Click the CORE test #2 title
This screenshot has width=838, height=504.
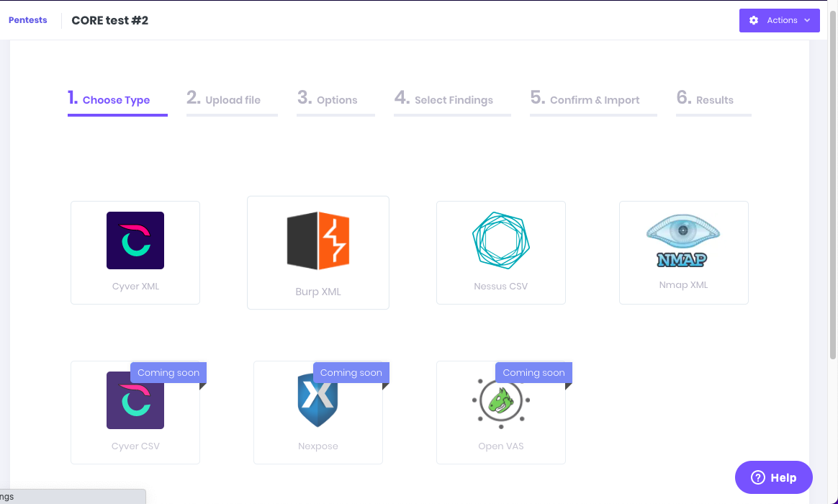click(x=109, y=20)
